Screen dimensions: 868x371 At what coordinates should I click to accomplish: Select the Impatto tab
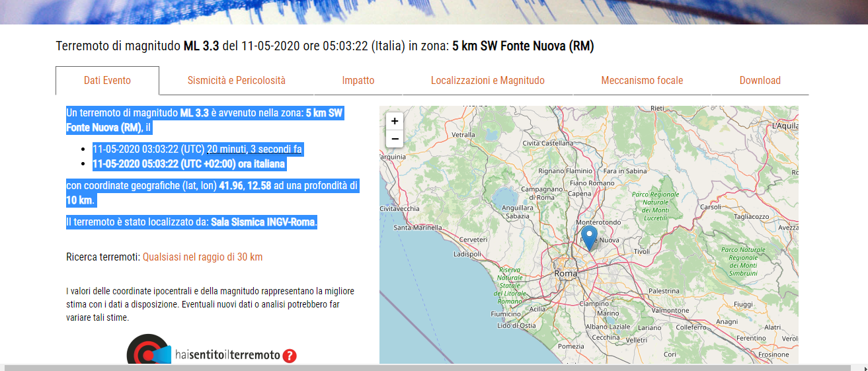(358, 81)
